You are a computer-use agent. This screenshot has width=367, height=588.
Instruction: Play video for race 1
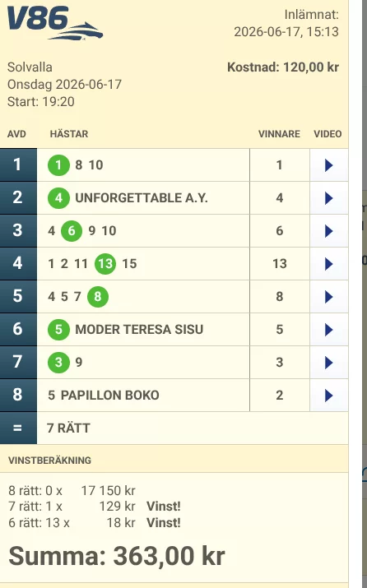click(328, 165)
